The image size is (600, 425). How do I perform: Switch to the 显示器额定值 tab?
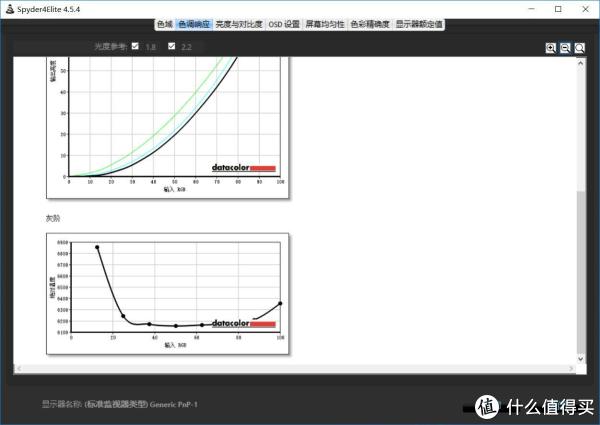coord(419,24)
